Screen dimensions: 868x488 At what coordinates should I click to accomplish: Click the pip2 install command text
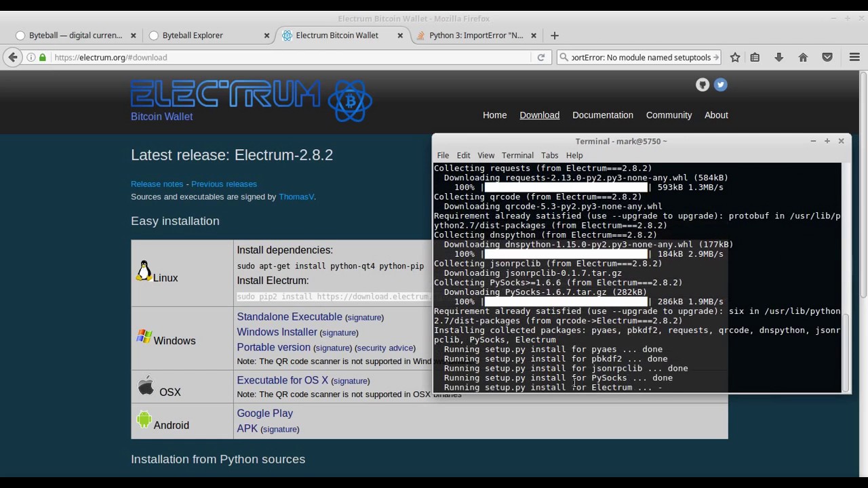click(x=334, y=296)
